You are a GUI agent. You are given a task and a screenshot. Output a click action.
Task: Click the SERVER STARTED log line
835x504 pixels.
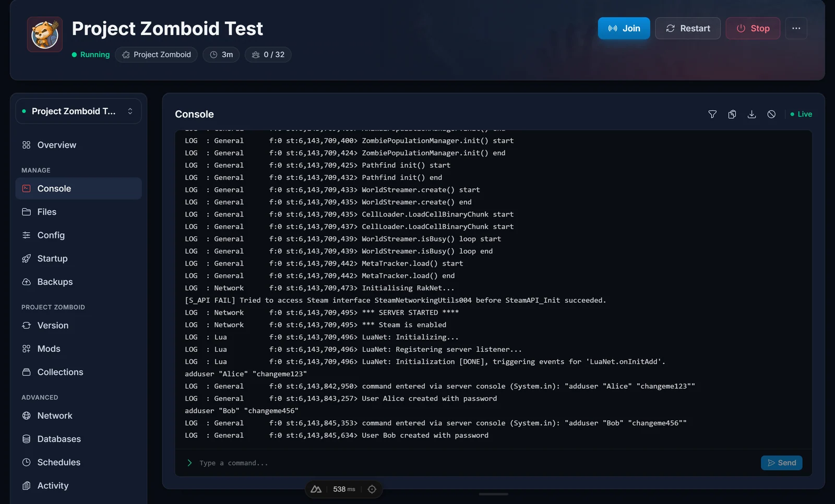[x=322, y=313]
